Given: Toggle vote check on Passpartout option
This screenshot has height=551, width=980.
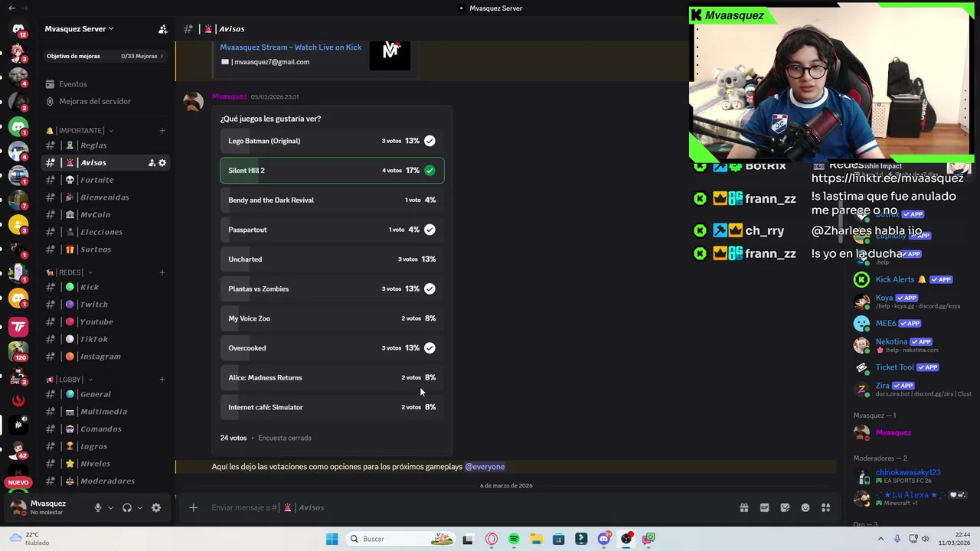Looking at the screenshot, I should [x=430, y=230].
